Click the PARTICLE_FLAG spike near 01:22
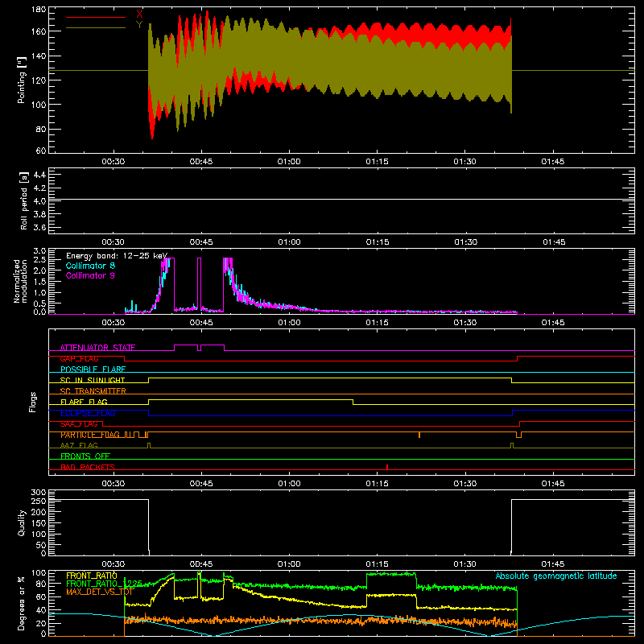 pyautogui.click(x=419, y=435)
